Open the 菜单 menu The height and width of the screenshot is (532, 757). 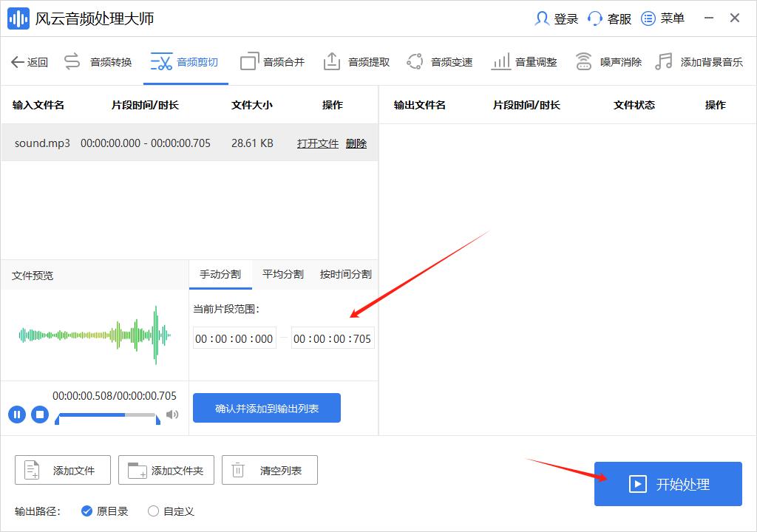662,18
